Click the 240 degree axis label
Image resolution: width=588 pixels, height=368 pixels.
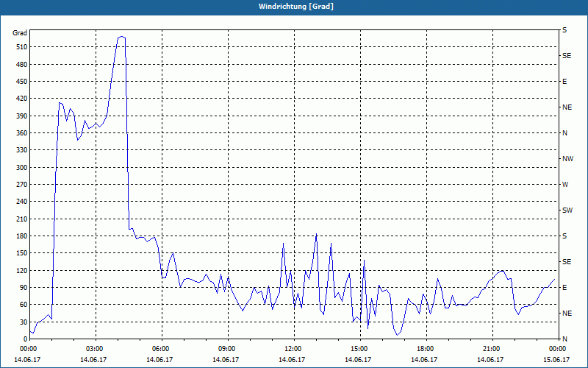pyautogui.click(x=21, y=202)
